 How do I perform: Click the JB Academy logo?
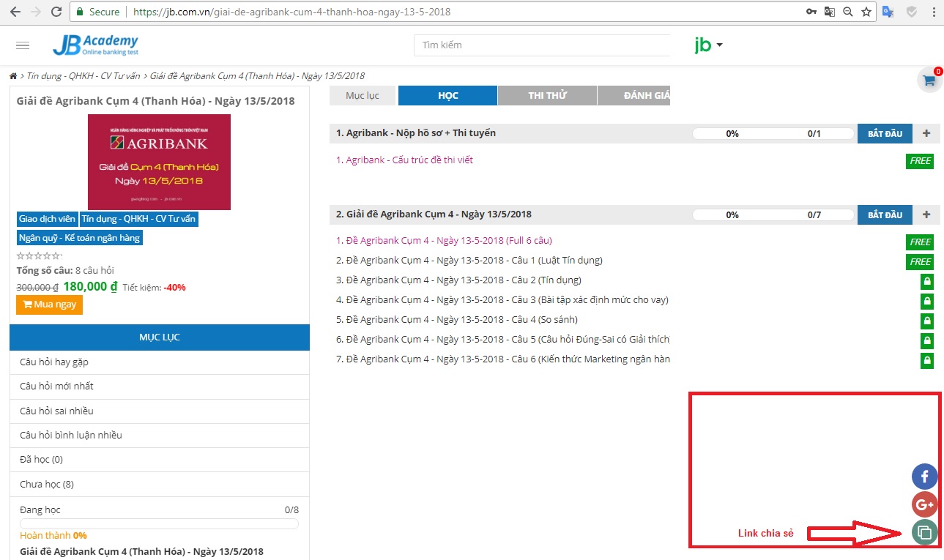(95, 45)
